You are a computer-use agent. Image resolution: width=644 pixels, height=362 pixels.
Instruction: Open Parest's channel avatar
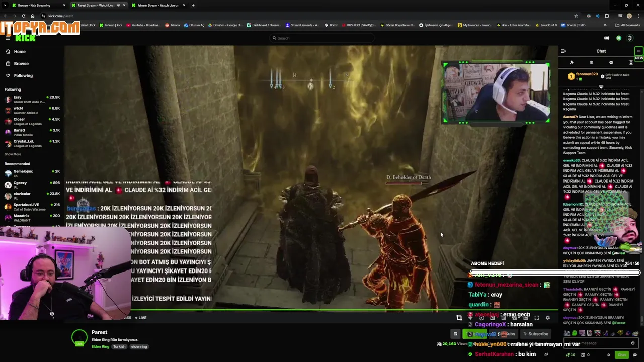(x=79, y=337)
